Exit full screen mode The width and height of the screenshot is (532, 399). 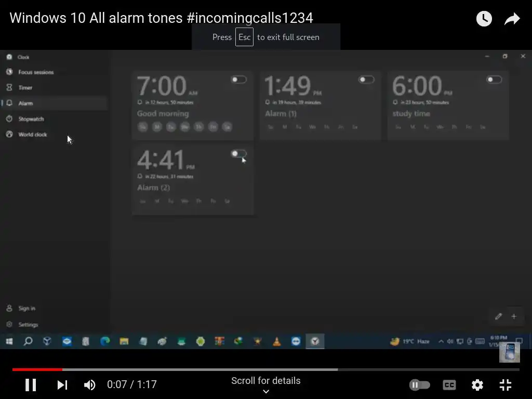pos(506,385)
